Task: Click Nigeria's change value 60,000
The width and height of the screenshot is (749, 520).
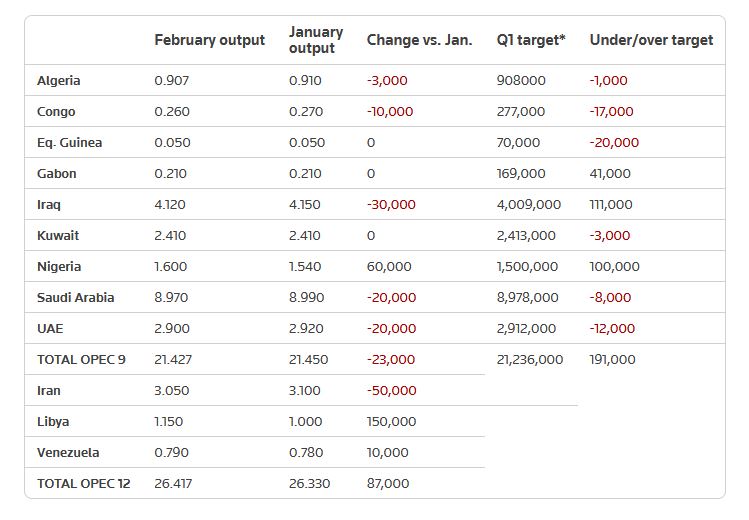Action: pos(389,266)
